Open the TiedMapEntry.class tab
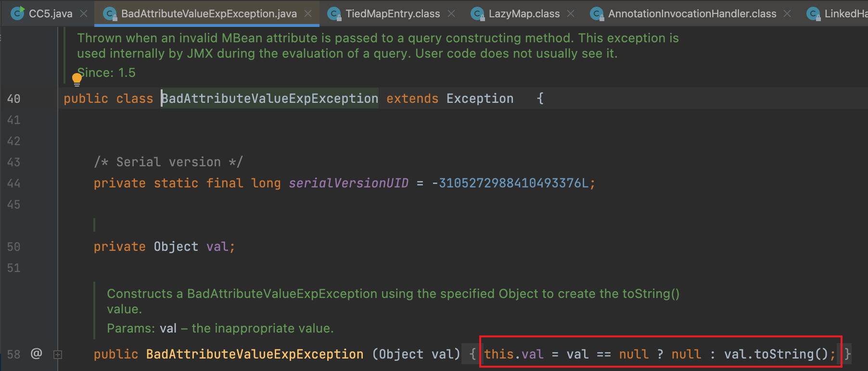868x371 pixels. click(x=392, y=13)
